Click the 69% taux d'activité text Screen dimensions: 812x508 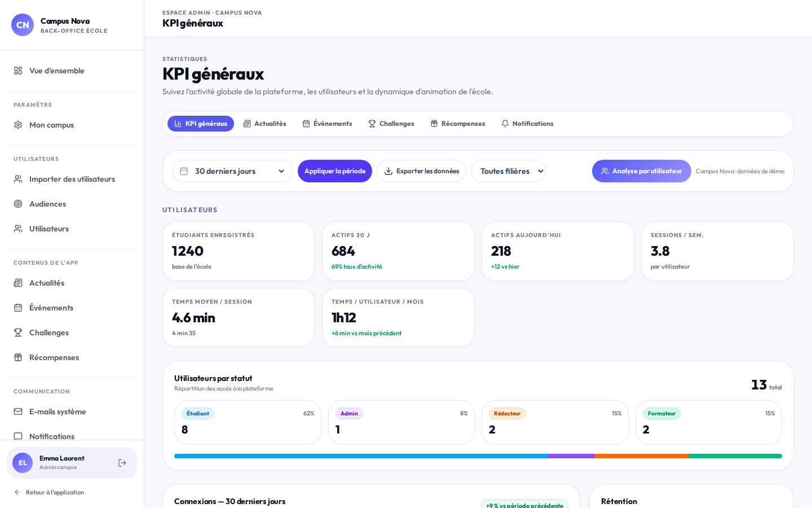(357, 266)
